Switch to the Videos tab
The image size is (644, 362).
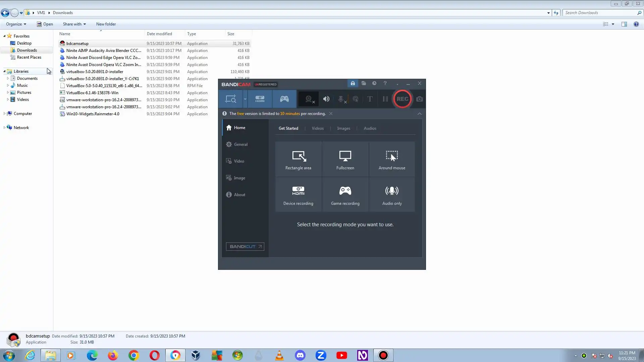tap(318, 128)
